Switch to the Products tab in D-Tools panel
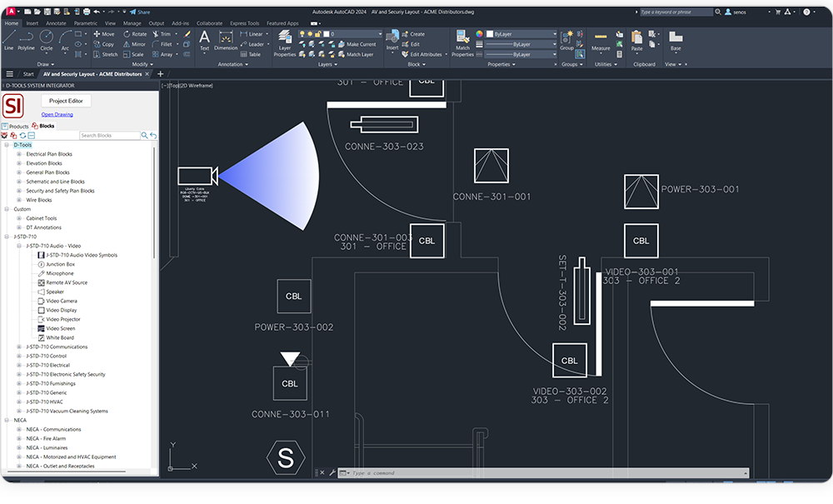Image resolution: width=833 pixels, height=504 pixels. (17, 127)
